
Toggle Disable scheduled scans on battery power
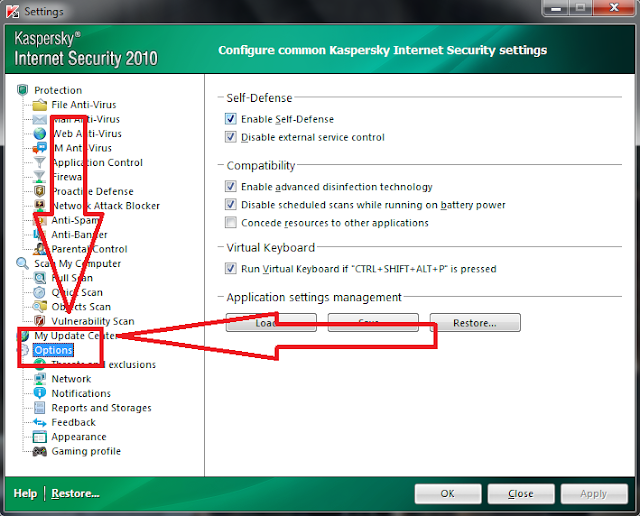coord(231,205)
